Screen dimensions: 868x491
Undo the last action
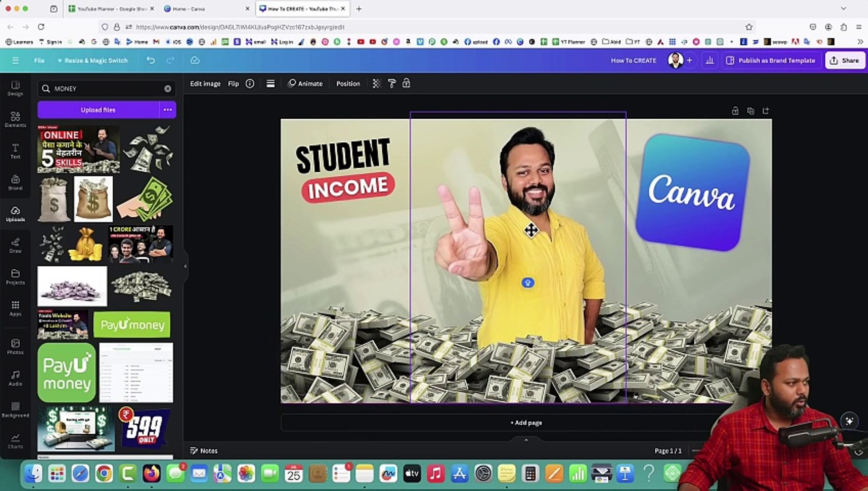pyautogui.click(x=151, y=60)
